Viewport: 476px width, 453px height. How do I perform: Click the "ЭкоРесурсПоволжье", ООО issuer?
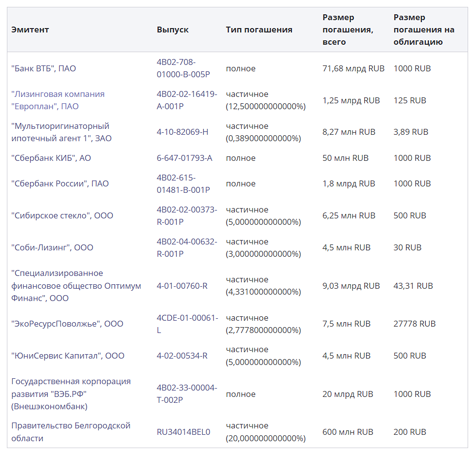[67, 324]
